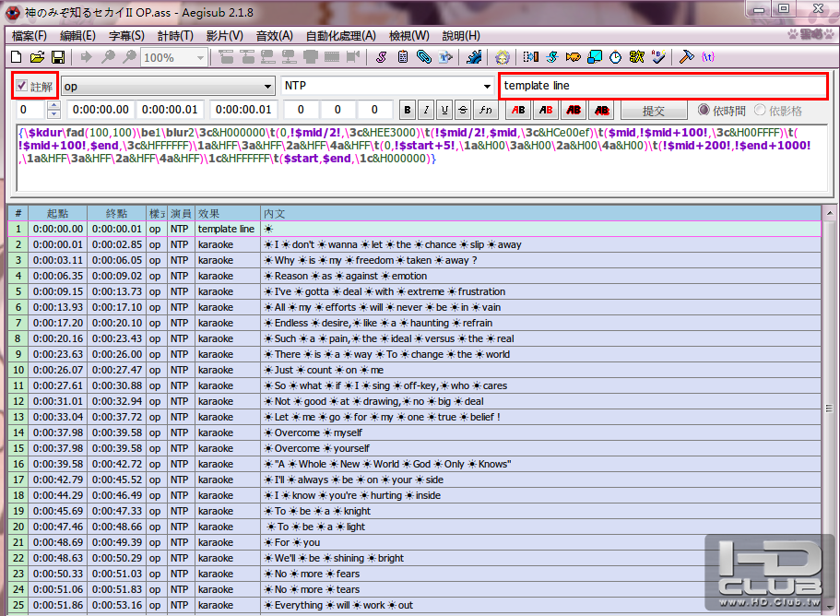
Task: Open the Kanji Timer icon
Action: [637, 57]
